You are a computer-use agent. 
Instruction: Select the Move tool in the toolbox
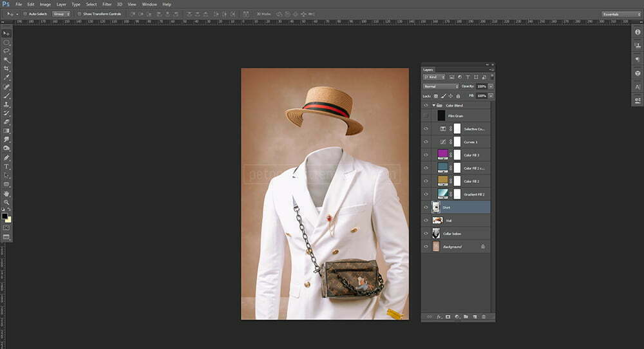click(7, 33)
